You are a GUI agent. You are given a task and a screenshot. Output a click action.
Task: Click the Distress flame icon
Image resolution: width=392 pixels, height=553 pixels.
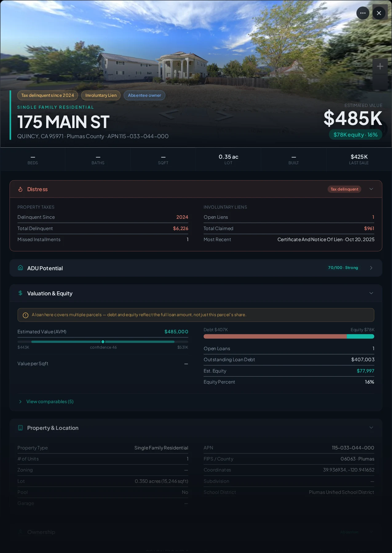[20, 189]
